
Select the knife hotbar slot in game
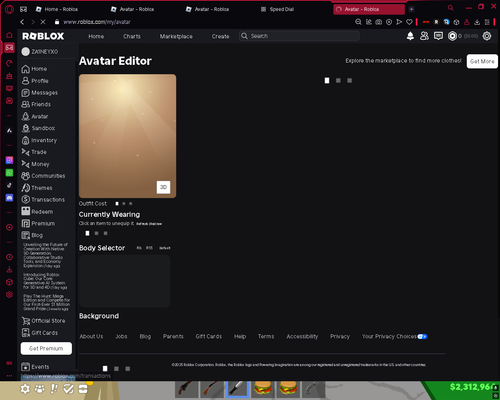(x=237, y=389)
